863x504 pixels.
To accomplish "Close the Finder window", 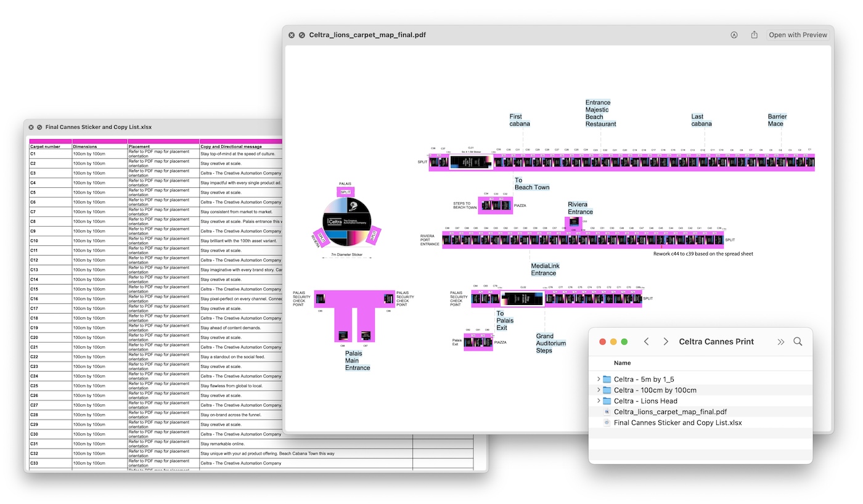I will (x=603, y=342).
